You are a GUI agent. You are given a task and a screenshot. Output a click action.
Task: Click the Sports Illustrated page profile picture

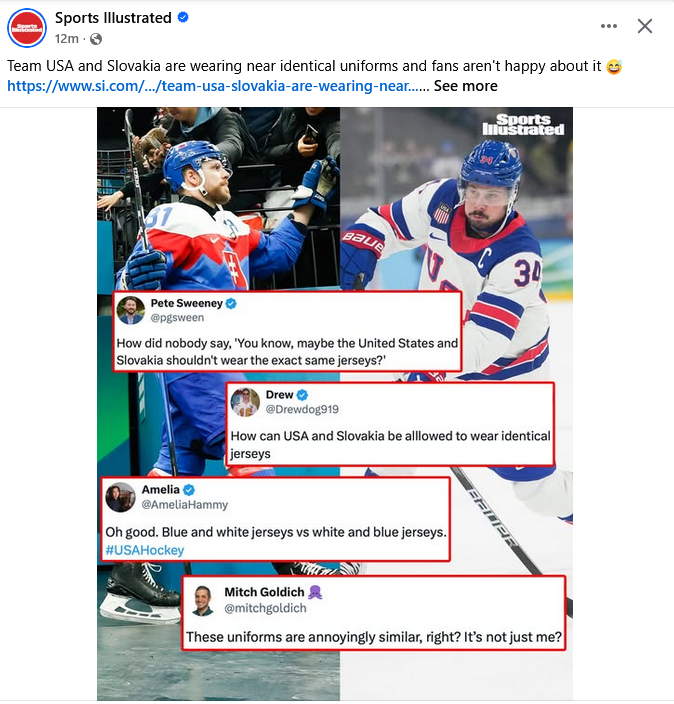tap(26, 27)
